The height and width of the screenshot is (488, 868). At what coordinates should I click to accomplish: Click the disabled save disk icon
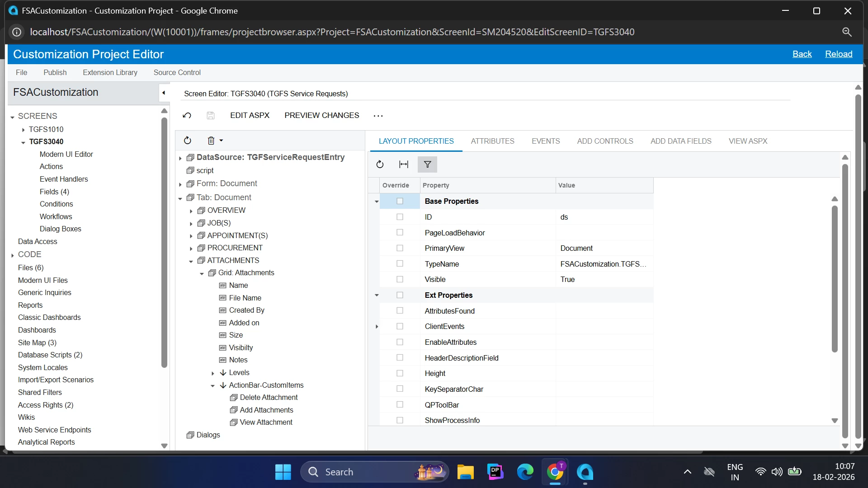pyautogui.click(x=211, y=115)
